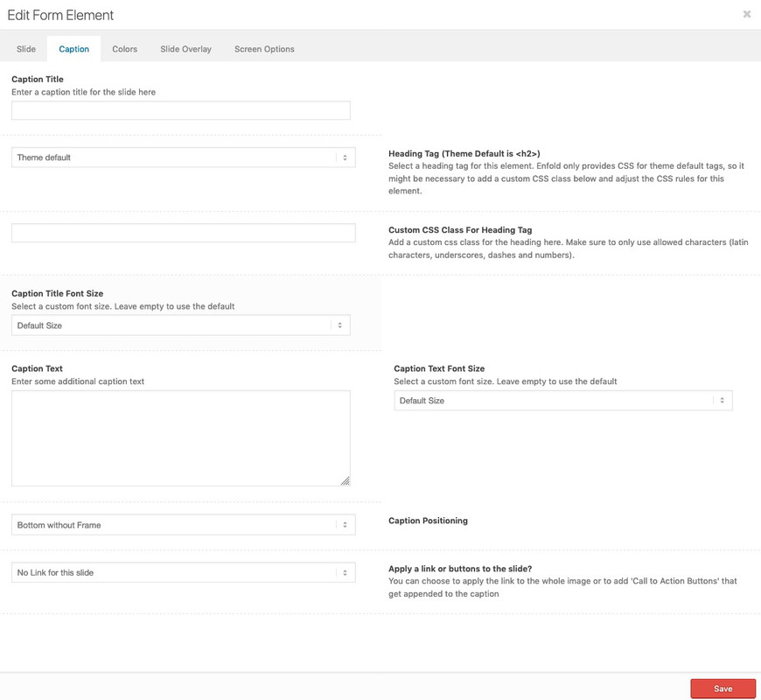761x700 pixels.
Task: Open the Caption Text Font Size dropdown
Action: tap(563, 401)
